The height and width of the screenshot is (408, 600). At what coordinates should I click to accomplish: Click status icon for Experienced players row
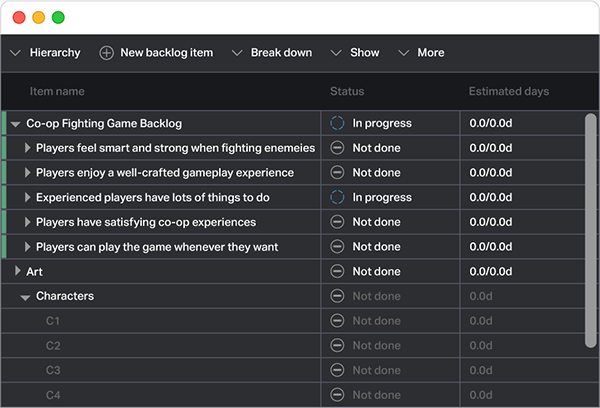[x=337, y=198]
